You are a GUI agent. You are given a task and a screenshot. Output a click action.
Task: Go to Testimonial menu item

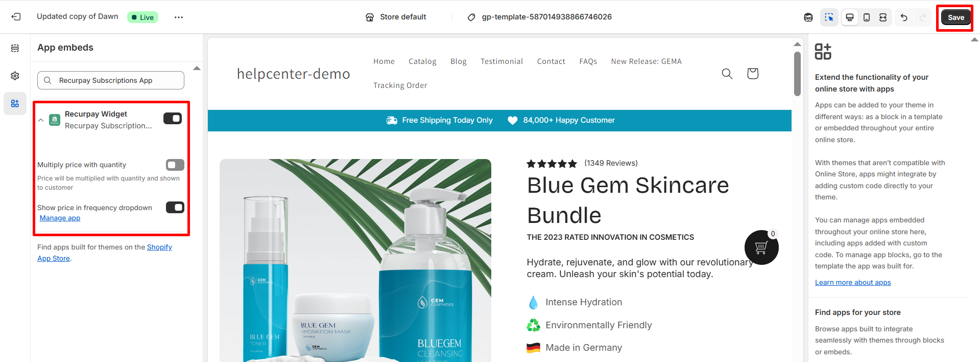[501, 61]
